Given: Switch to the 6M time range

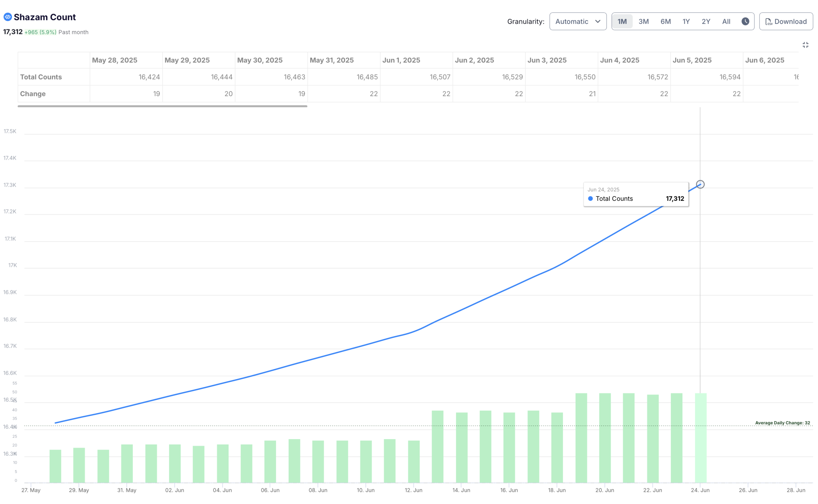Looking at the screenshot, I should [x=665, y=21].
